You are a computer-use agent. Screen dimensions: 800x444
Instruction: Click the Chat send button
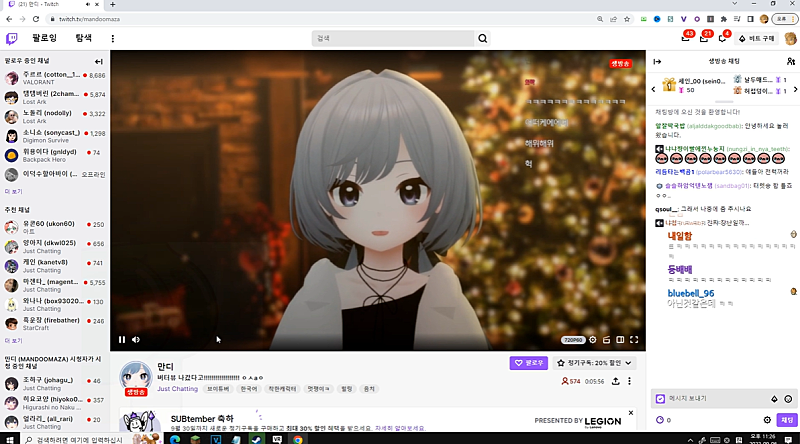click(x=787, y=420)
